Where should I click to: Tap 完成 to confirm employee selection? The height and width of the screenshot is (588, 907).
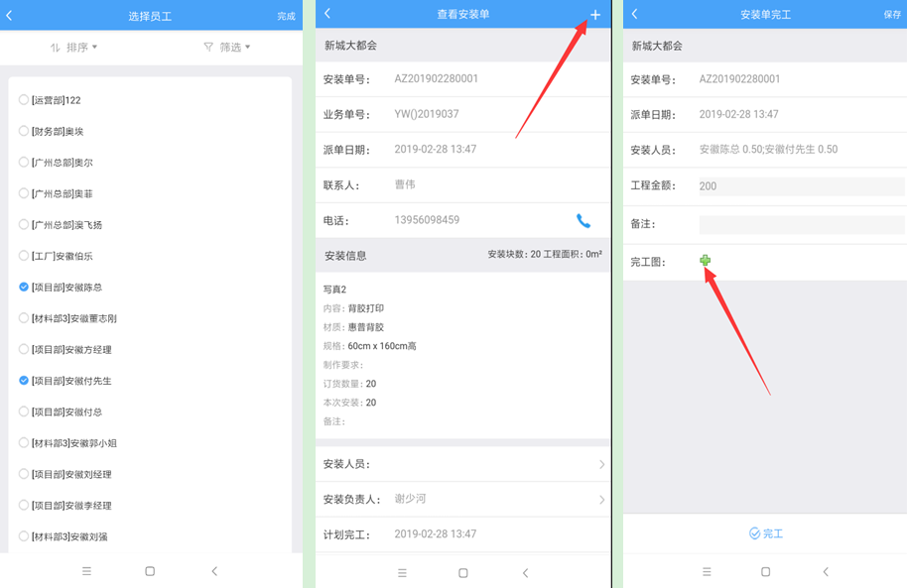[x=286, y=17]
